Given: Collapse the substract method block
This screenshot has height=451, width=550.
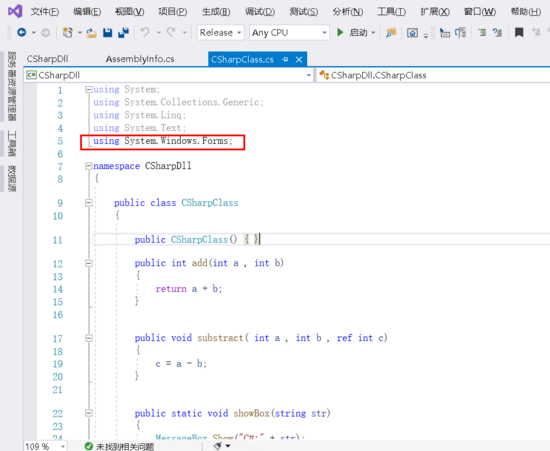Looking at the screenshot, I should [89, 338].
